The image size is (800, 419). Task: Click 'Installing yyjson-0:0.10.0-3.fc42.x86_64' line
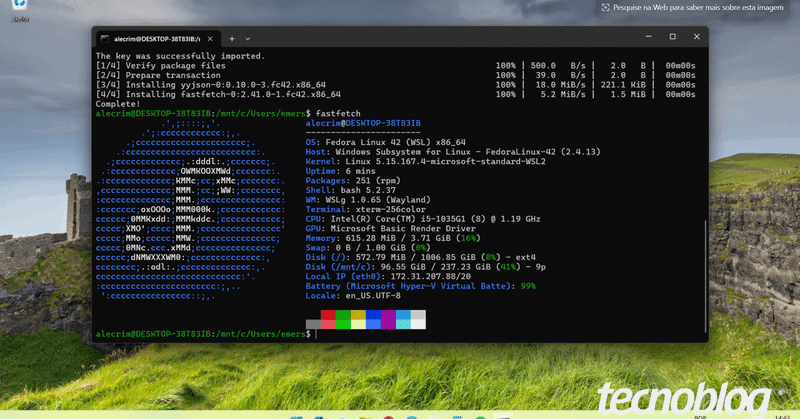click(x=210, y=85)
